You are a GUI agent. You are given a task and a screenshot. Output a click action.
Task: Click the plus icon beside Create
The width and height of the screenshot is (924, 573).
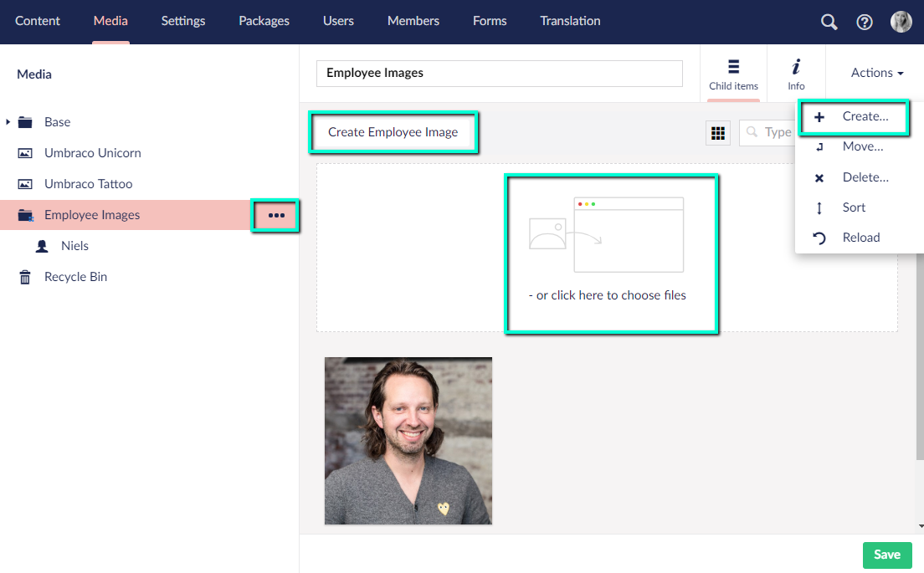(x=819, y=117)
